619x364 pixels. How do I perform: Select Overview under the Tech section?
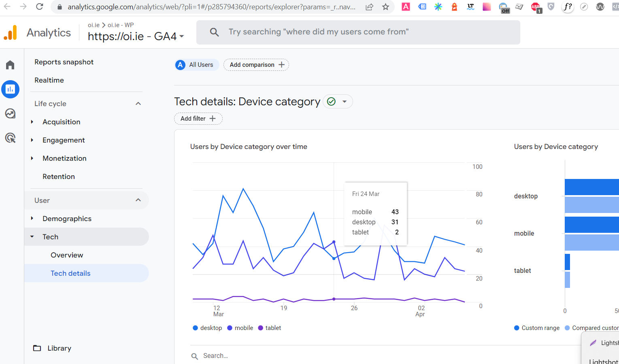[67, 255]
